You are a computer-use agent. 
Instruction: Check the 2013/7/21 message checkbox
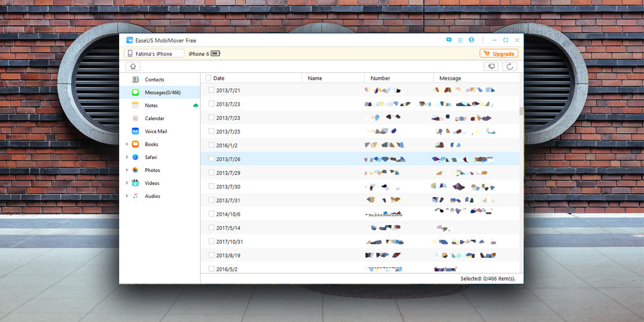point(211,90)
